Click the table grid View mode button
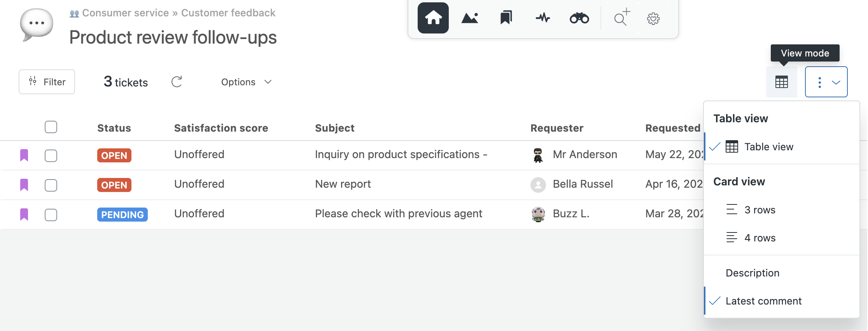 781,82
